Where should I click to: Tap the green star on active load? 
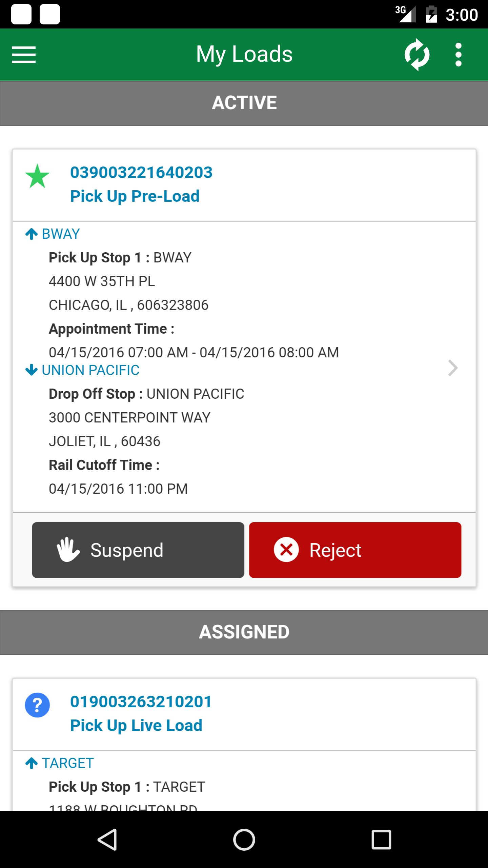(37, 176)
